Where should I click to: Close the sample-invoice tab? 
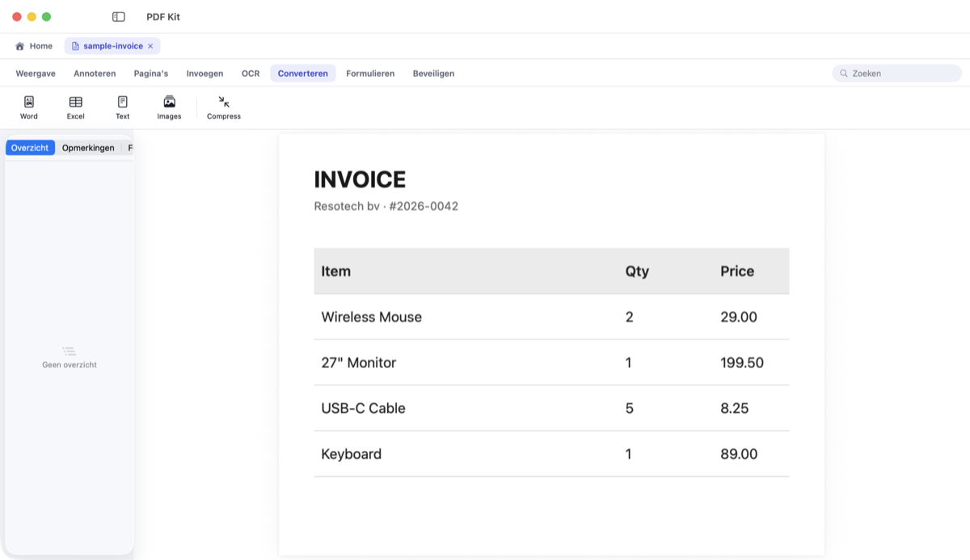[150, 46]
